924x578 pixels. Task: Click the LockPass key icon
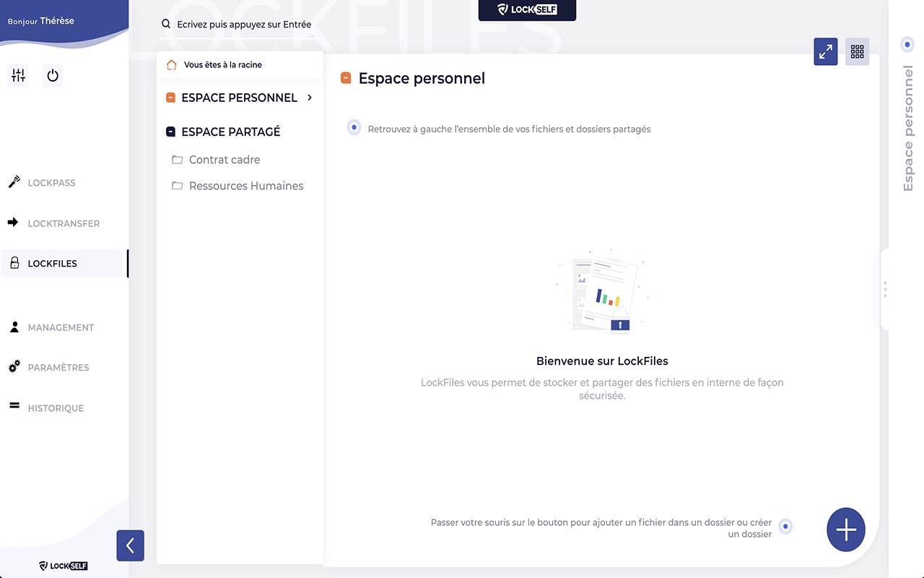tap(14, 182)
